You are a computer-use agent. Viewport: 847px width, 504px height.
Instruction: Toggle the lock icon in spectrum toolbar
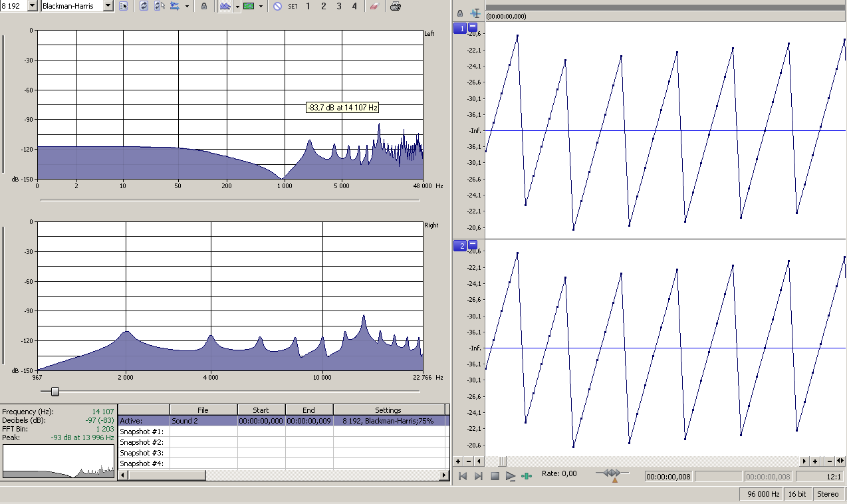pos(203,6)
